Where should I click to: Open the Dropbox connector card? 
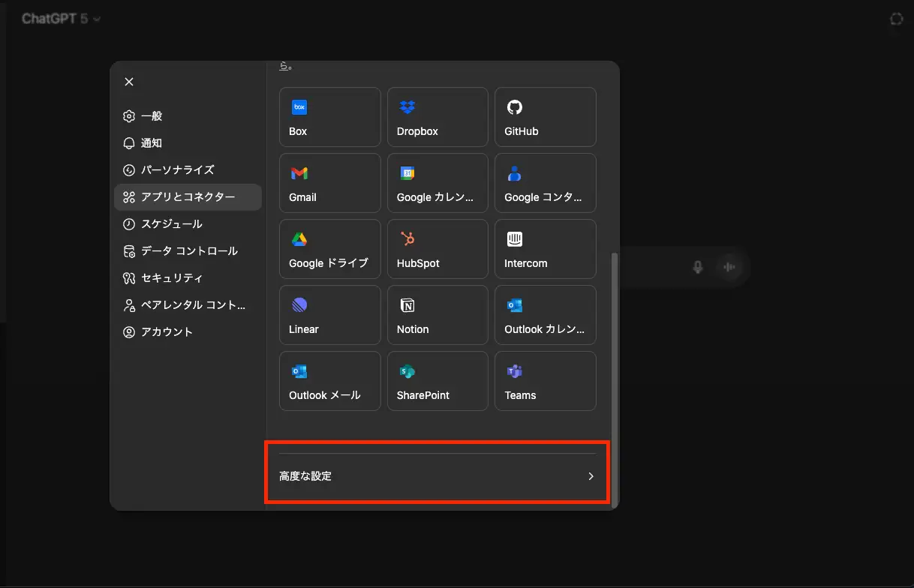click(437, 117)
